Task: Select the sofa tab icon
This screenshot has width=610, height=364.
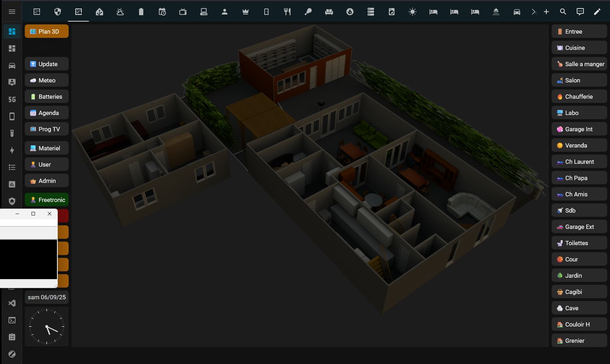Action: tap(329, 12)
